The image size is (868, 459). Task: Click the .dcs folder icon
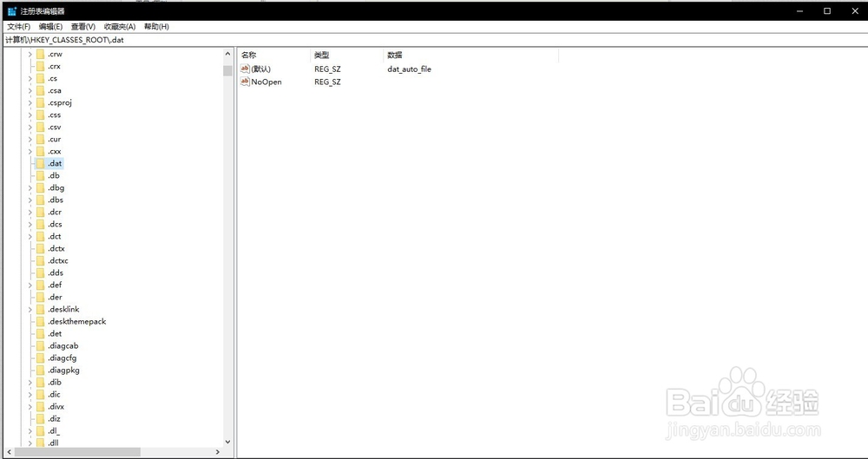click(x=40, y=225)
